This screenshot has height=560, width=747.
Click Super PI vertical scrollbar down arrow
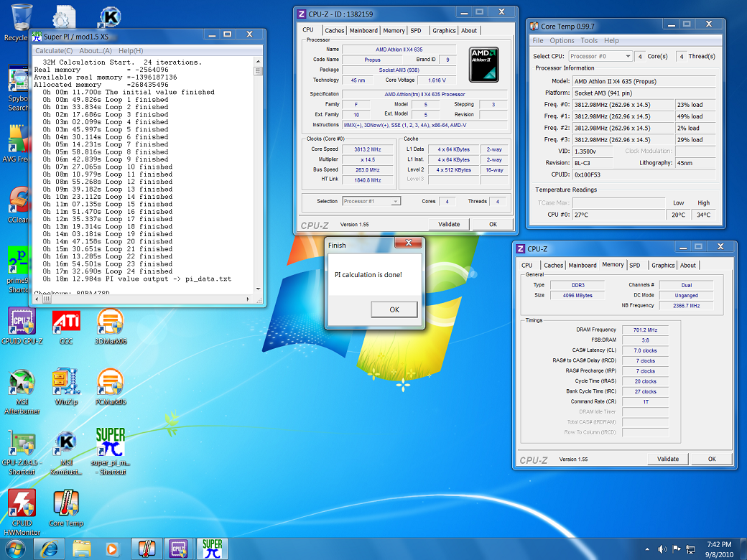(258, 289)
